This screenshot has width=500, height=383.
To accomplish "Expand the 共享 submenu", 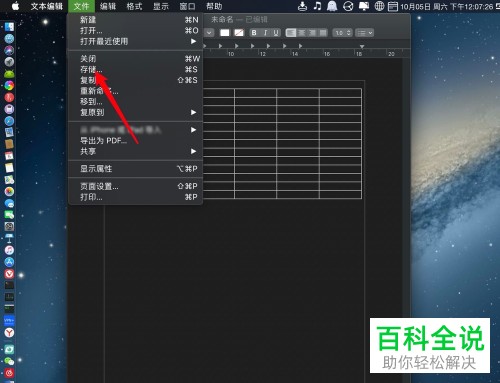I will [x=135, y=151].
